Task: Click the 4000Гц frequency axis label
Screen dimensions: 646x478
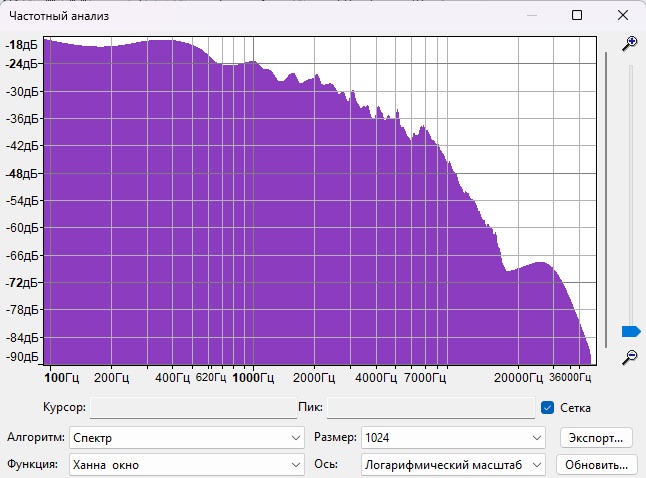Action: 376,377
